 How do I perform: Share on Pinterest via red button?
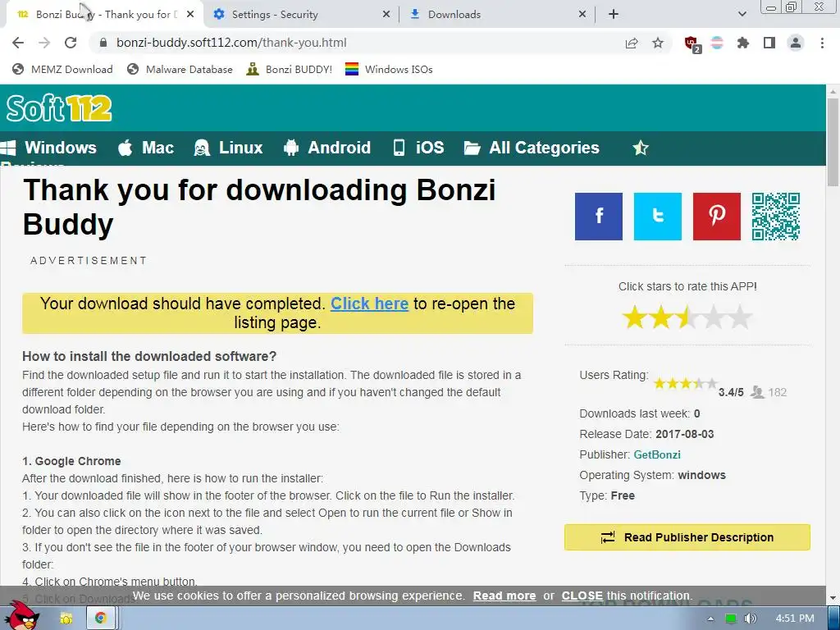click(x=717, y=217)
